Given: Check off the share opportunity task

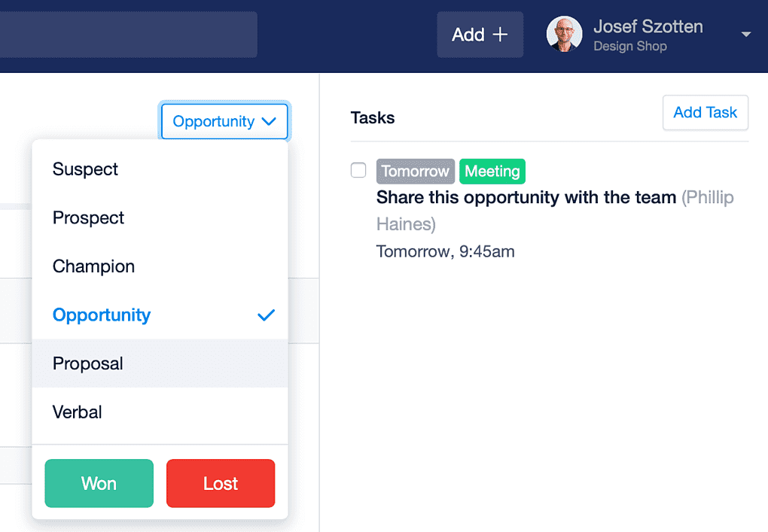Looking at the screenshot, I should [358, 170].
